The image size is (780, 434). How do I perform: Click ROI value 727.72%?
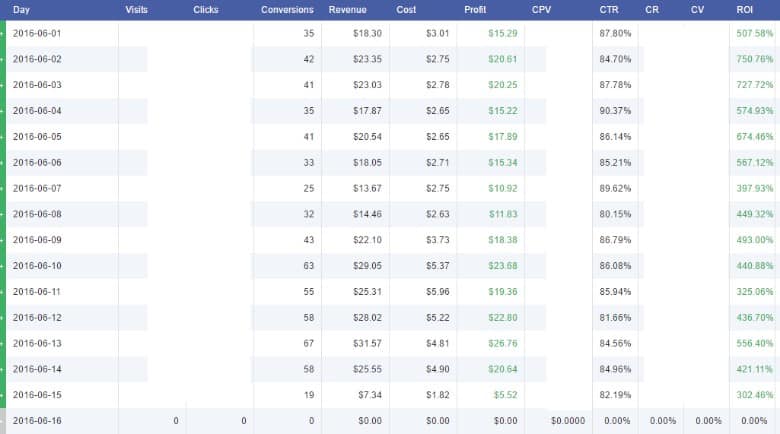(755, 85)
